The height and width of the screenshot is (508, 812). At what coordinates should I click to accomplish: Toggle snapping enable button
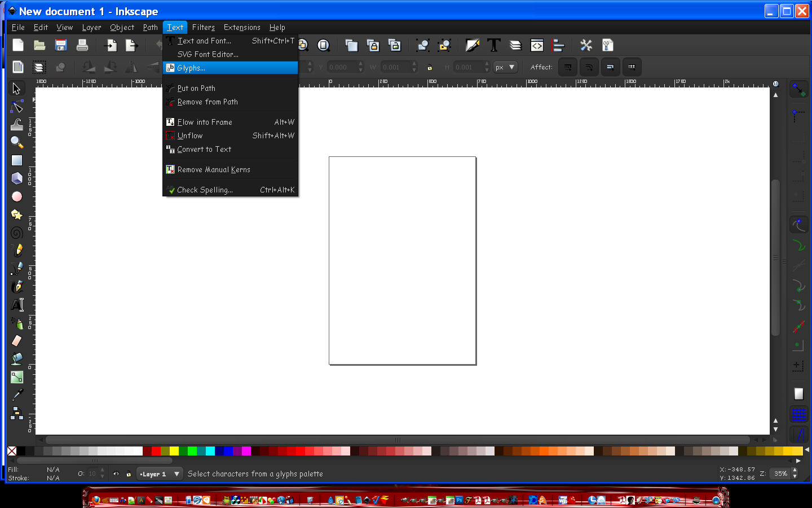(798, 89)
